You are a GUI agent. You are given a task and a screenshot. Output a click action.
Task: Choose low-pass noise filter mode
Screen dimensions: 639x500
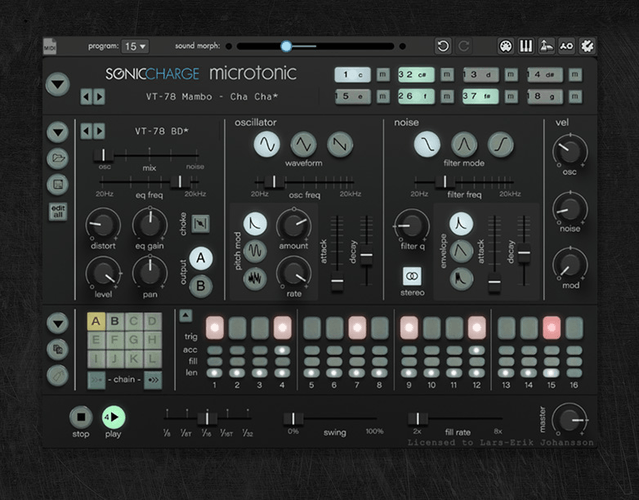click(x=427, y=144)
